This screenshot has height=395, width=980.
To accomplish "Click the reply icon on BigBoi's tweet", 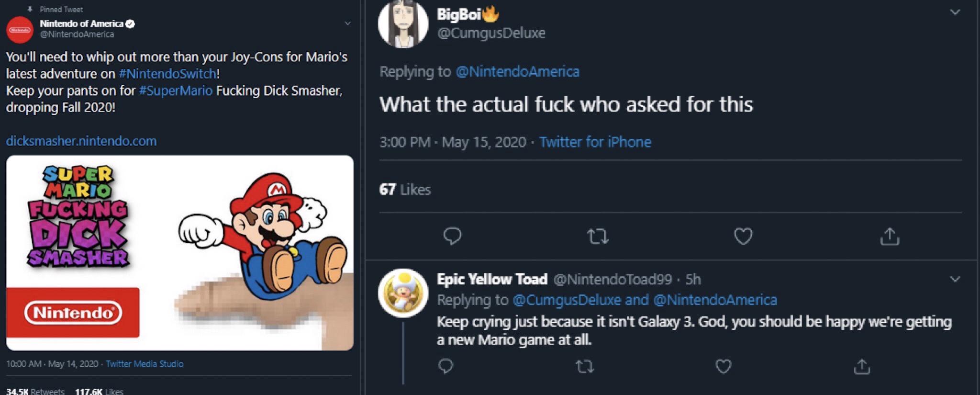I will click(x=452, y=236).
